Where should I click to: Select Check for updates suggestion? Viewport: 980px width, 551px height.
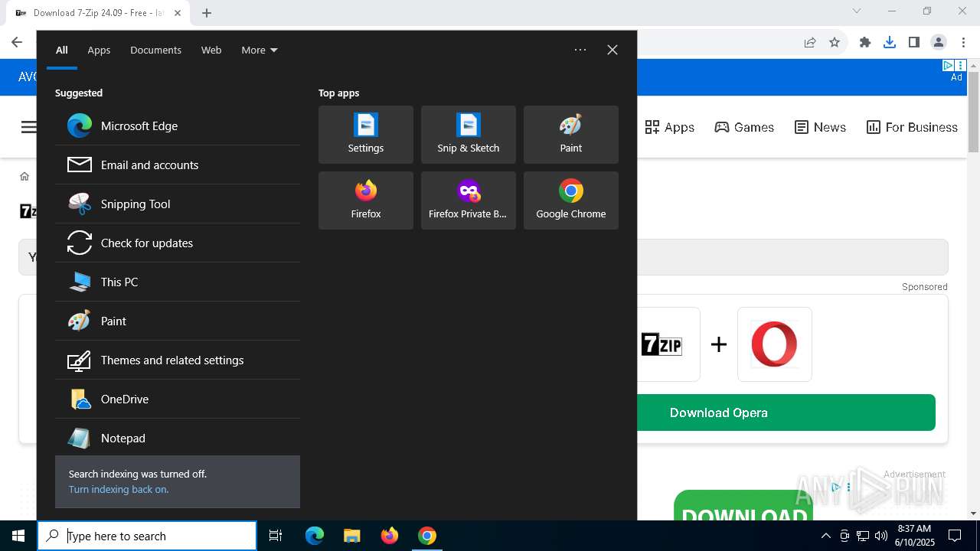(x=178, y=243)
